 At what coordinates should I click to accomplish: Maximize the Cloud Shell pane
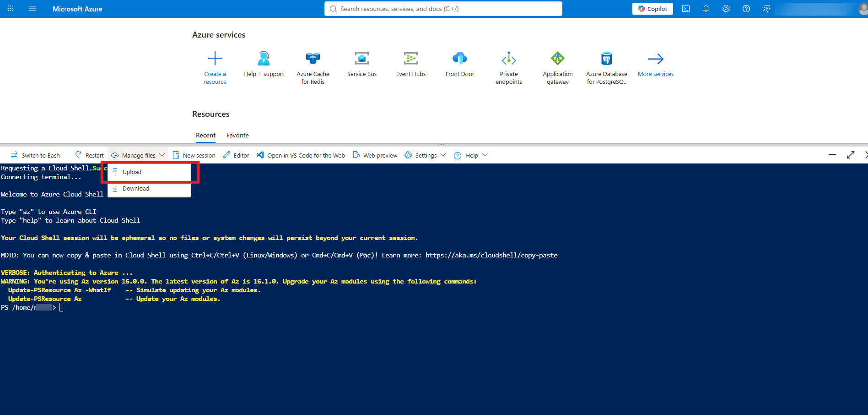point(851,155)
